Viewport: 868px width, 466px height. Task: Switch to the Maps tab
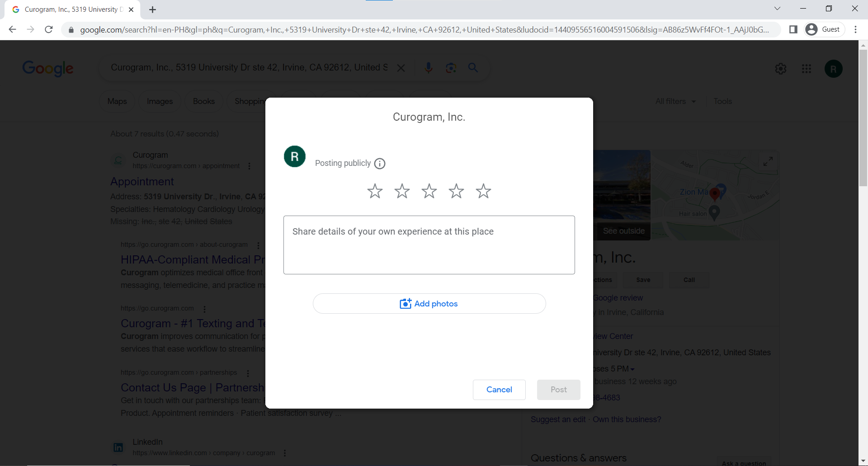click(x=117, y=101)
